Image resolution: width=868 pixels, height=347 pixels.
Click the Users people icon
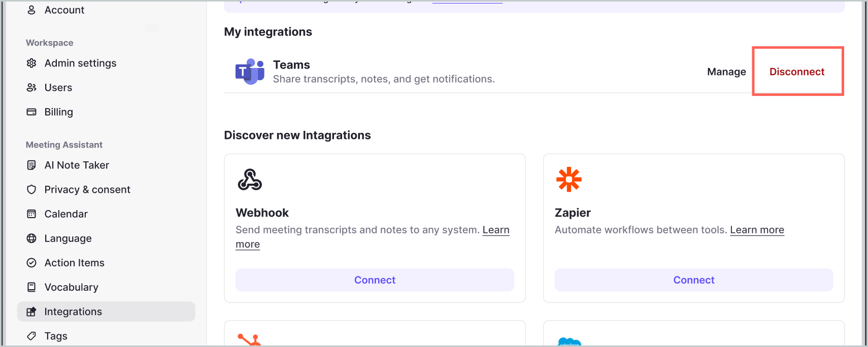coord(31,87)
